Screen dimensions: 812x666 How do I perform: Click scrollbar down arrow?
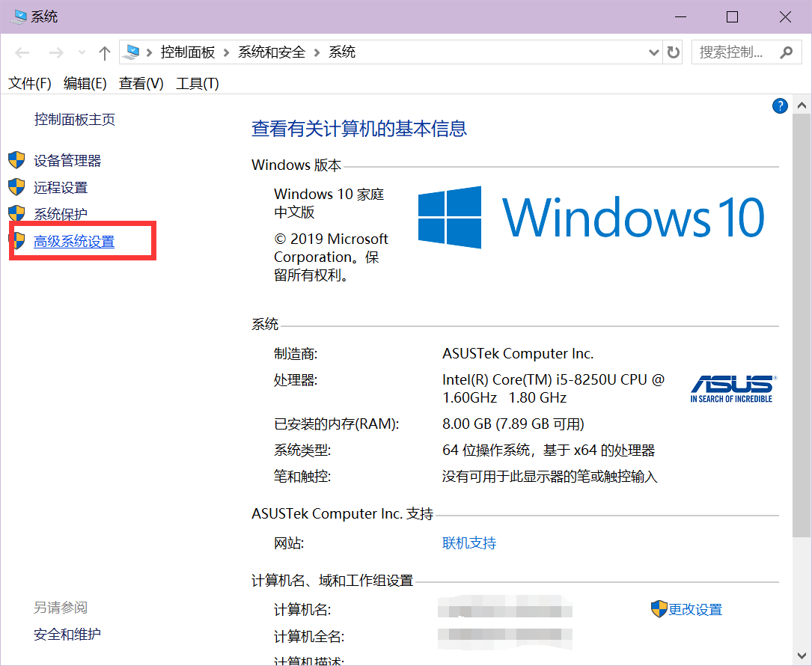pyautogui.click(x=802, y=656)
